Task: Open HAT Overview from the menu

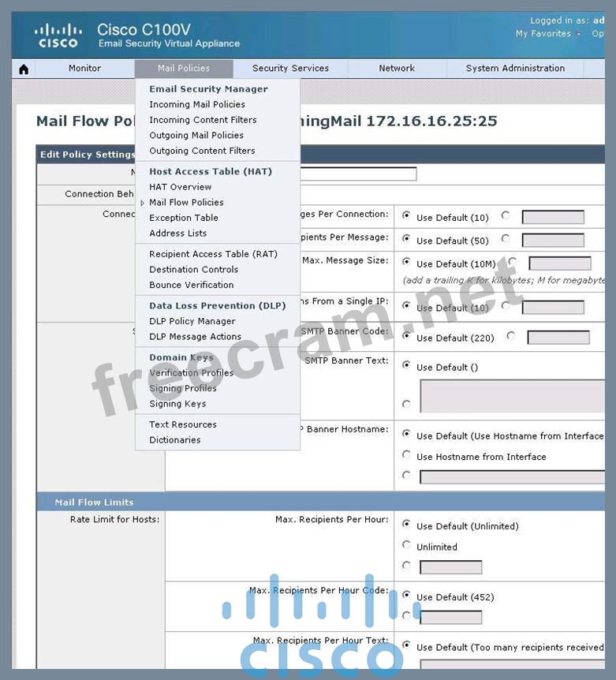Action: coord(180,187)
